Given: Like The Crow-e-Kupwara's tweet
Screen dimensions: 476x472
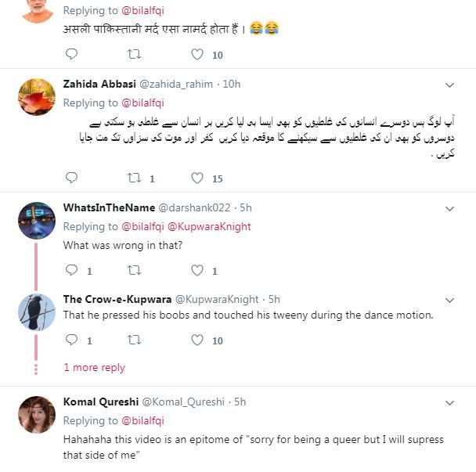Looking at the screenshot, I should coord(197,340).
